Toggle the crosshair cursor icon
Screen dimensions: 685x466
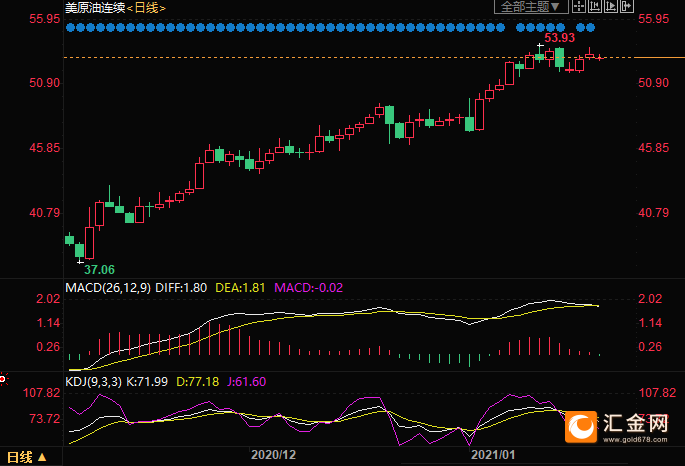579,6
